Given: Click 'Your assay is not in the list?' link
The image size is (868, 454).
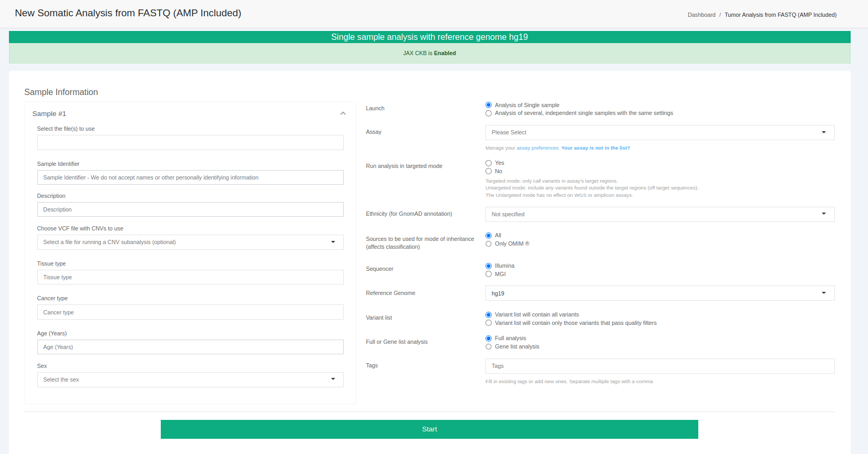Looking at the screenshot, I should (595, 148).
